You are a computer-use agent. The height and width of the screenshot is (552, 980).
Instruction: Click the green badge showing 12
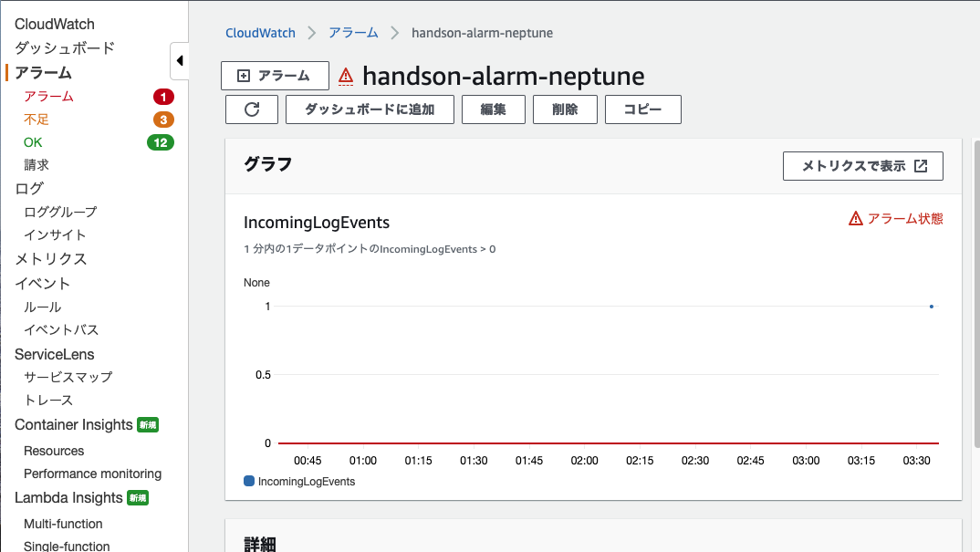click(x=161, y=142)
